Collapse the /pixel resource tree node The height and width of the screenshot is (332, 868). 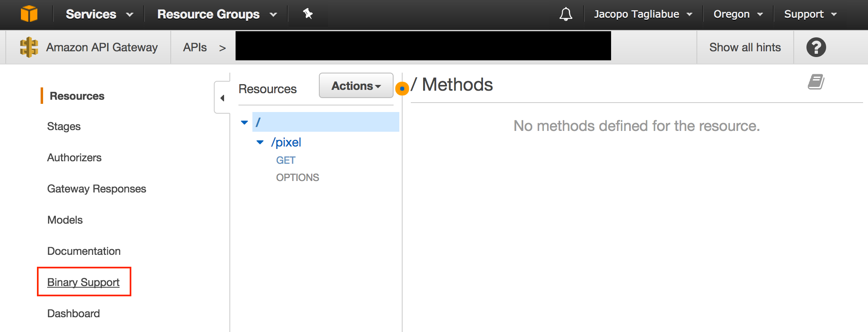[260, 142]
